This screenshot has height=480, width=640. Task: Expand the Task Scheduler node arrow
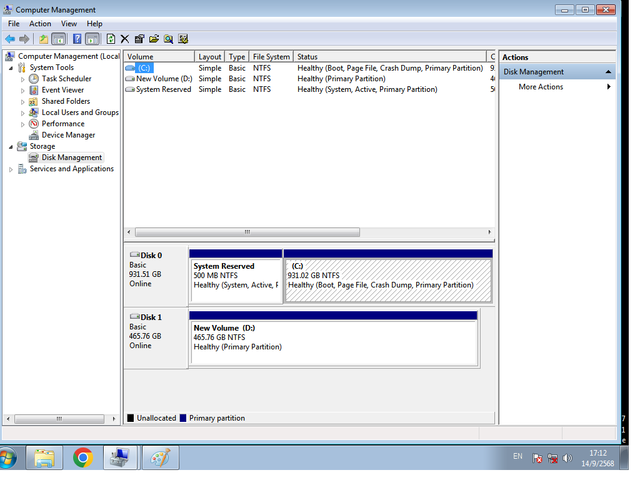pyautogui.click(x=23, y=79)
